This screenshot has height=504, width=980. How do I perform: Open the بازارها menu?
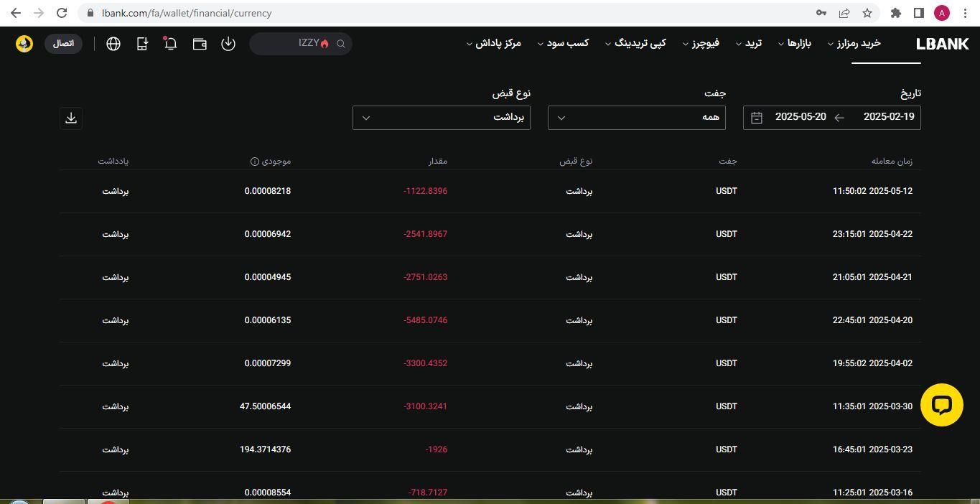(x=794, y=44)
